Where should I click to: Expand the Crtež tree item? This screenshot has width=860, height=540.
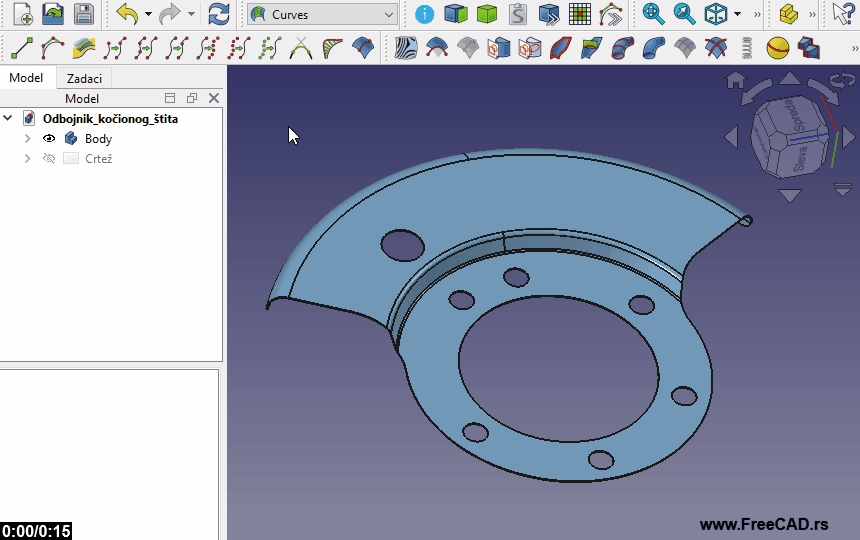coord(27,158)
